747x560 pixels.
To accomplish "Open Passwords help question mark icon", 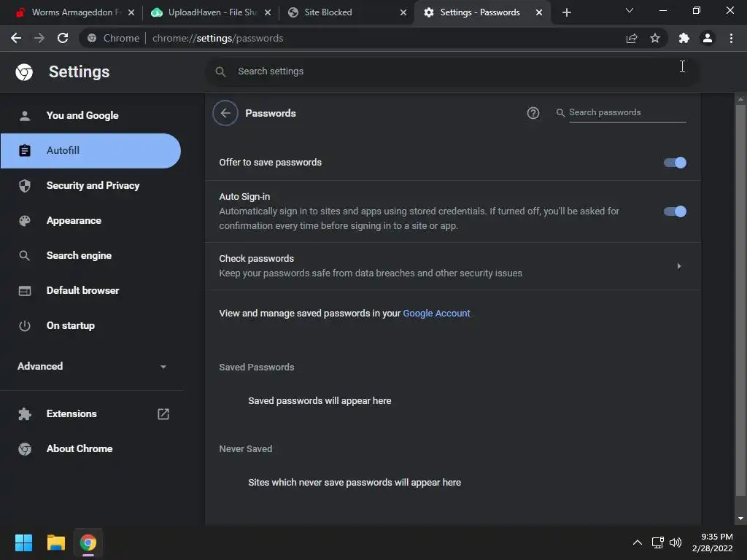I will coord(533,113).
